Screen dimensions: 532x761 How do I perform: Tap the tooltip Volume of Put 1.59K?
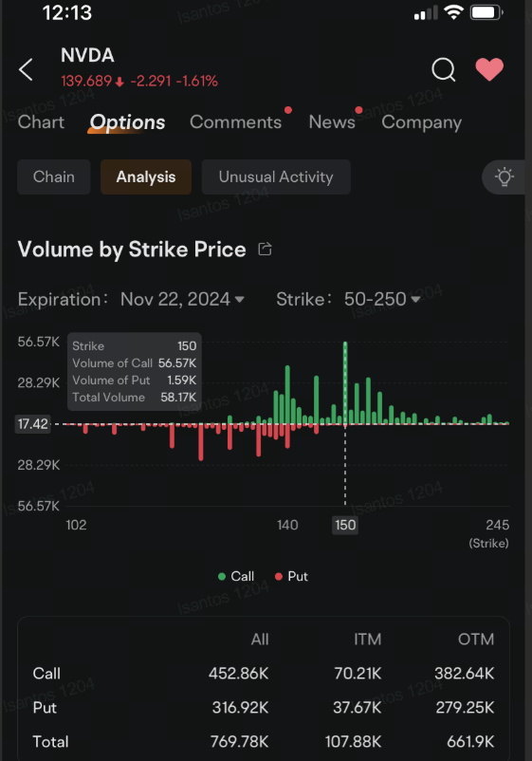135,380
